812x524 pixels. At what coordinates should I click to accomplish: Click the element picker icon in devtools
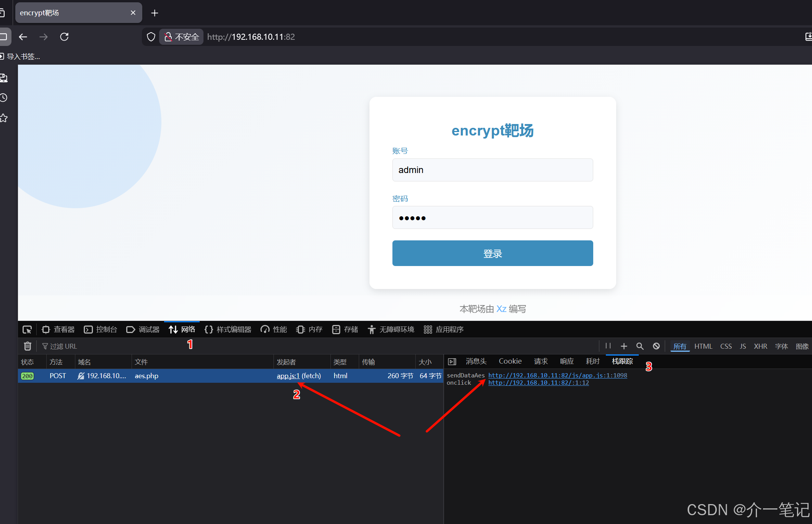pyautogui.click(x=27, y=330)
